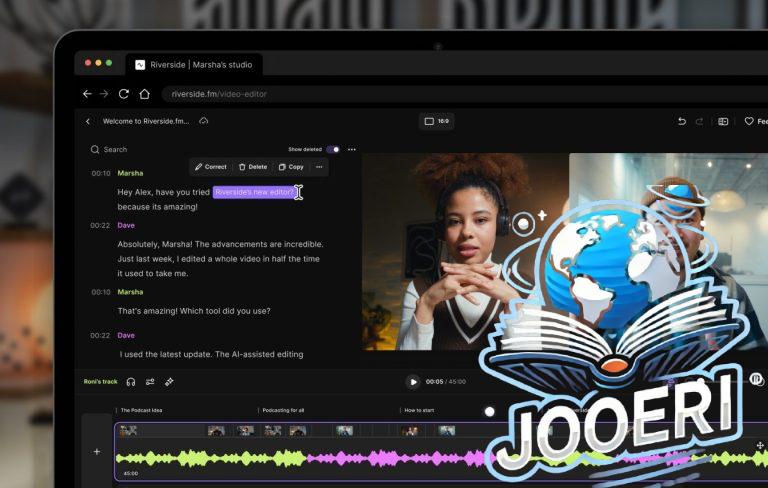
Task: Click the Marsha speaker name at 00:10 above "Hey Alex"
Action: coord(130,173)
